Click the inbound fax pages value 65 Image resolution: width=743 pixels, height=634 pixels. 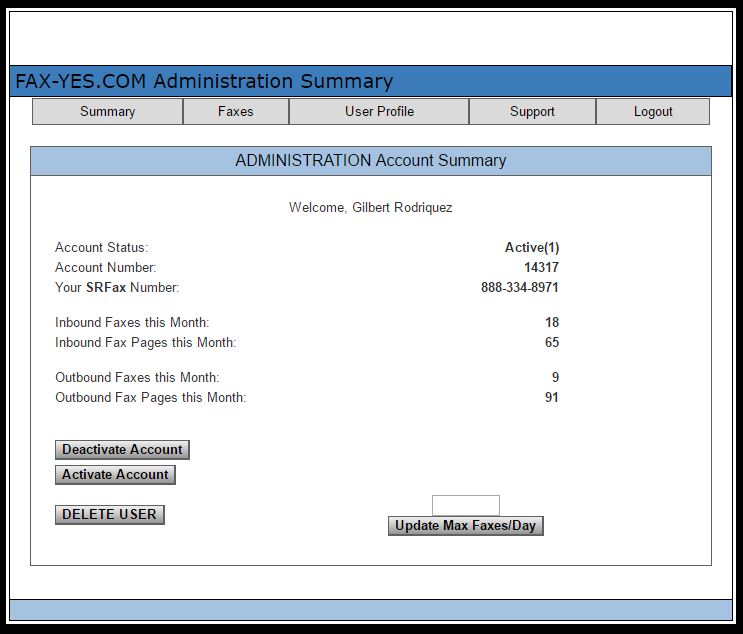pos(552,343)
